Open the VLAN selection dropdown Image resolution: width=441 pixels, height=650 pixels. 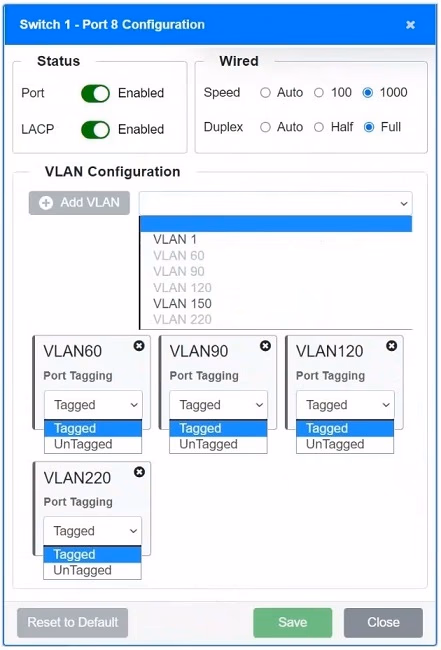pos(276,203)
